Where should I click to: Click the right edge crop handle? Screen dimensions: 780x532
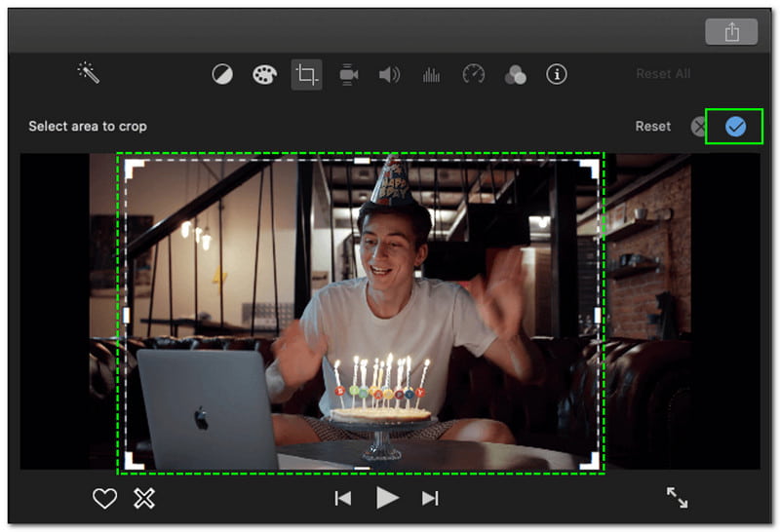[598, 315]
